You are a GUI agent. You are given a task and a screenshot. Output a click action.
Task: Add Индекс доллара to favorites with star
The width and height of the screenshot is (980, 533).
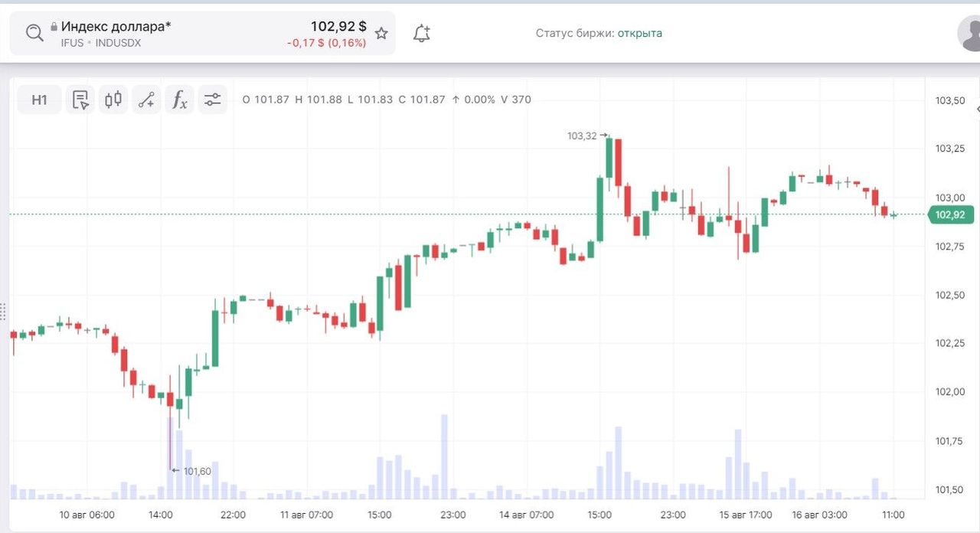pos(381,34)
